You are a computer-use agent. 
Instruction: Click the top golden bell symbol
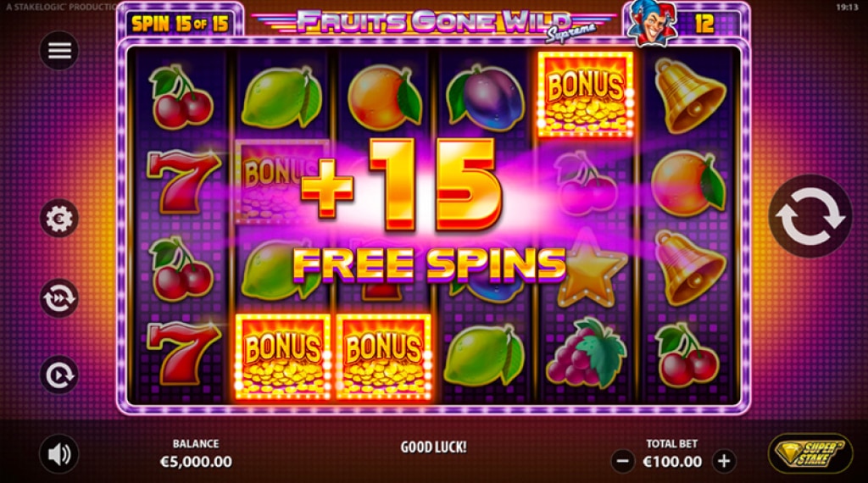[x=687, y=95]
